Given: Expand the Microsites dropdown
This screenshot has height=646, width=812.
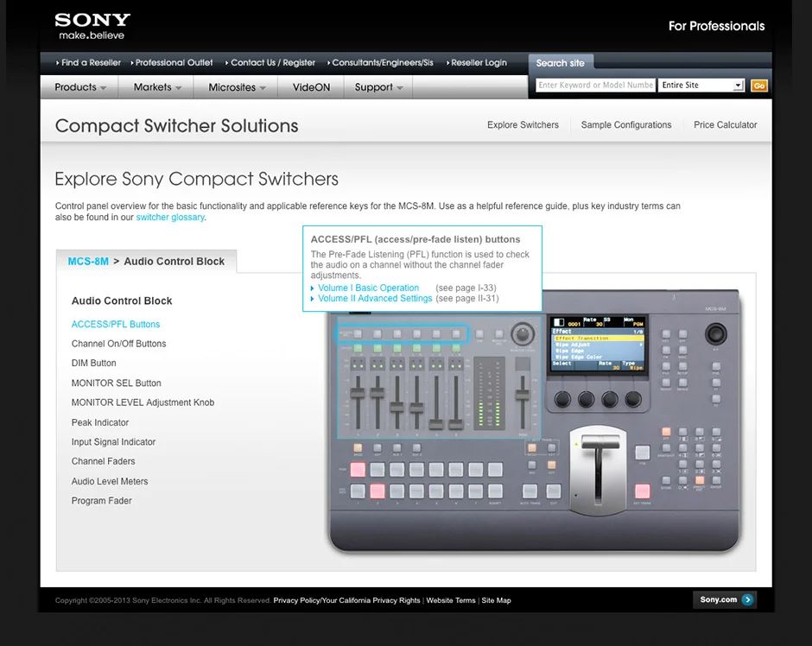Looking at the screenshot, I should (234, 86).
